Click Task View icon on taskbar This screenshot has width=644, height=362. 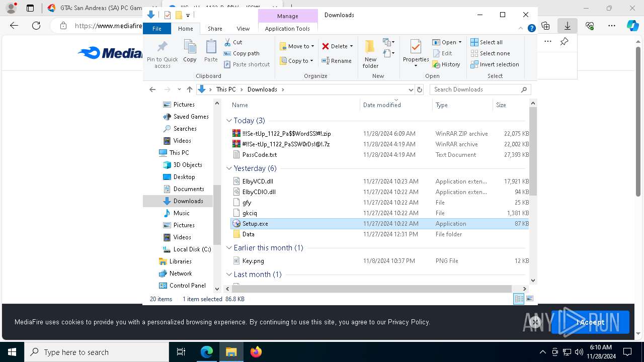click(x=181, y=352)
